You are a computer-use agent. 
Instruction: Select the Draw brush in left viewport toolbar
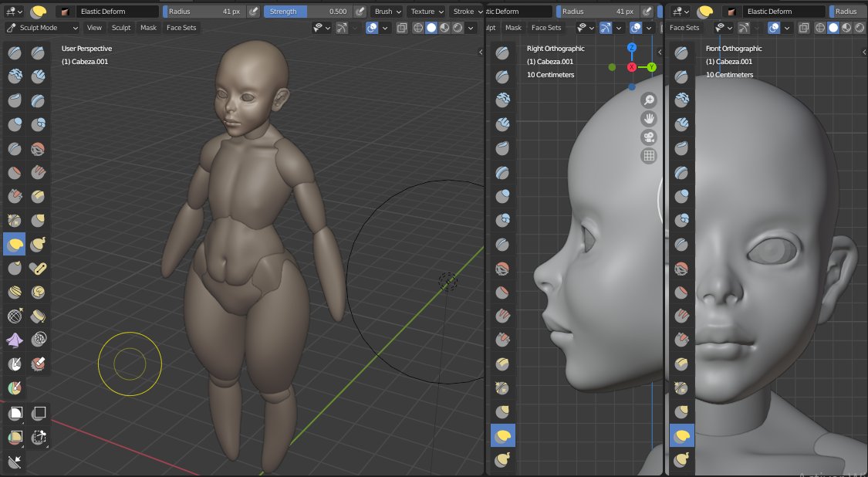coord(15,52)
